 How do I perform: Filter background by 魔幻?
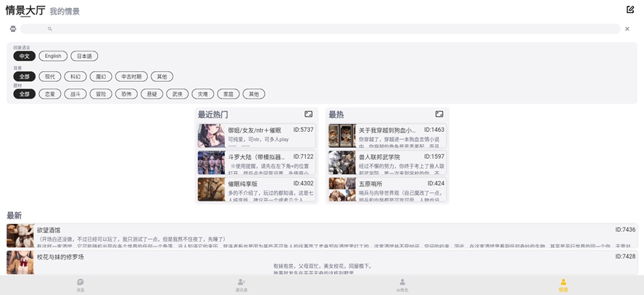coord(101,76)
